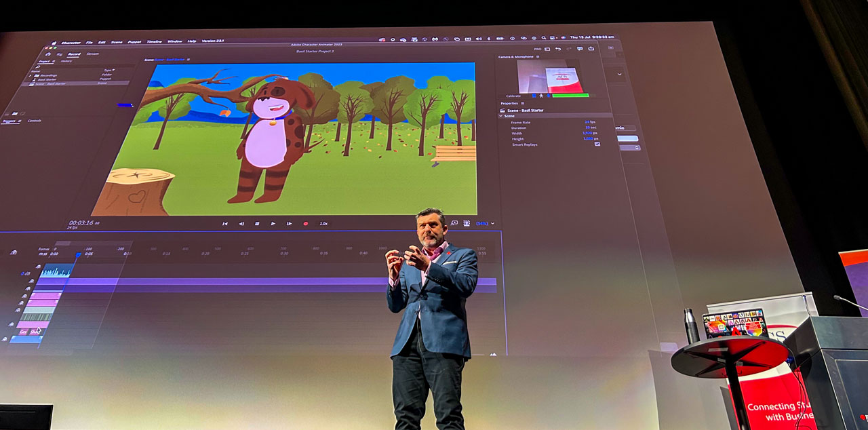Click the Play button in the transport controls
868x430 pixels.
click(x=273, y=223)
